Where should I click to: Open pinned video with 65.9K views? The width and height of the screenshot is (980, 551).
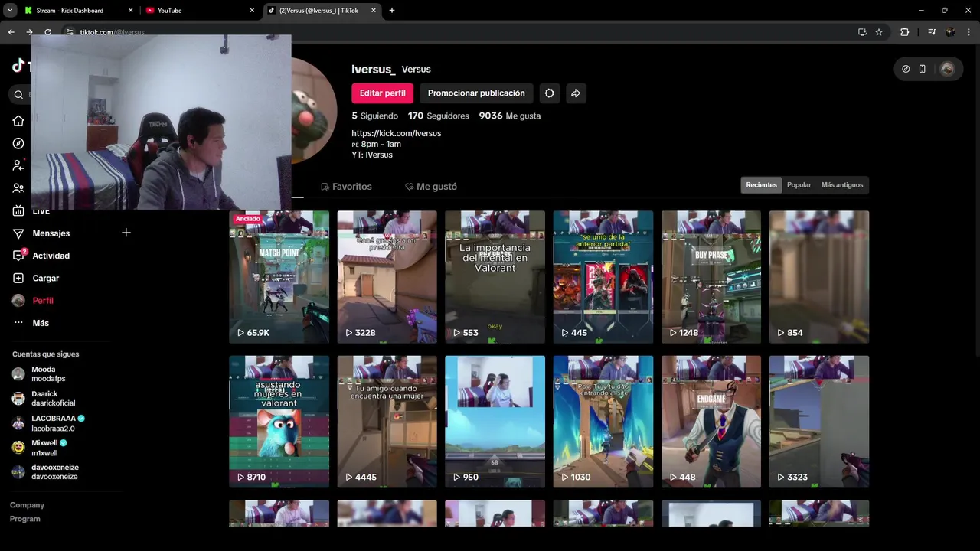[279, 277]
